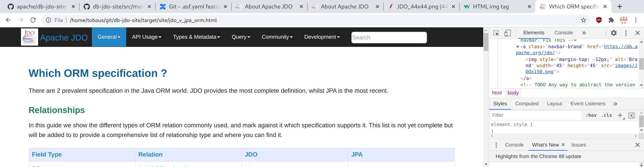
Task: Open the Query dropdown menu
Action: (x=241, y=37)
